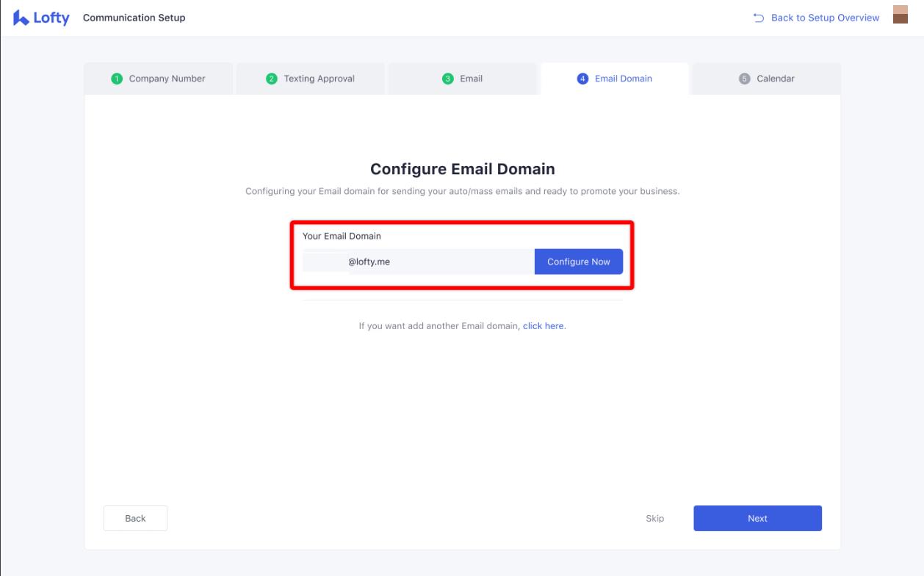
Task: Open the Calendar tab
Action: pos(767,79)
